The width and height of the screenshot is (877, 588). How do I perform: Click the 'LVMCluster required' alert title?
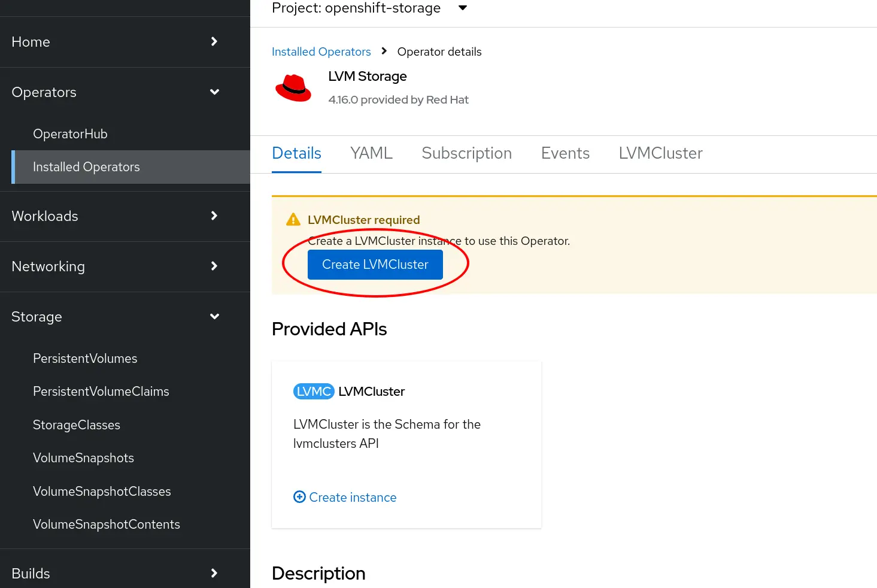tap(364, 220)
